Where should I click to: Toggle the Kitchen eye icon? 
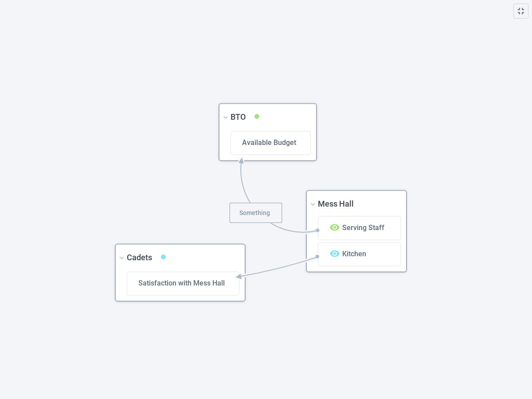pyautogui.click(x=335, y=254)
